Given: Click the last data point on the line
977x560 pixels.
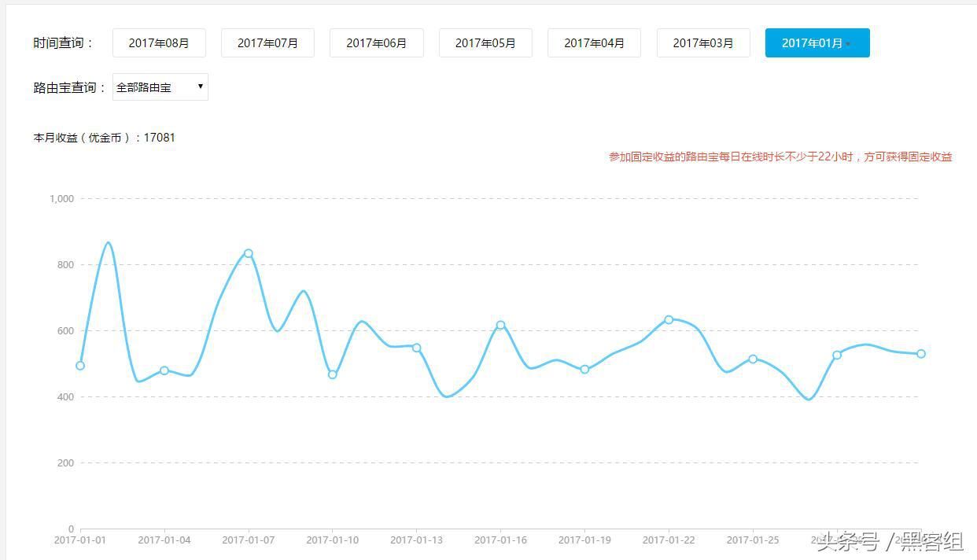Looking at the screenshot, I should point(921,354).
